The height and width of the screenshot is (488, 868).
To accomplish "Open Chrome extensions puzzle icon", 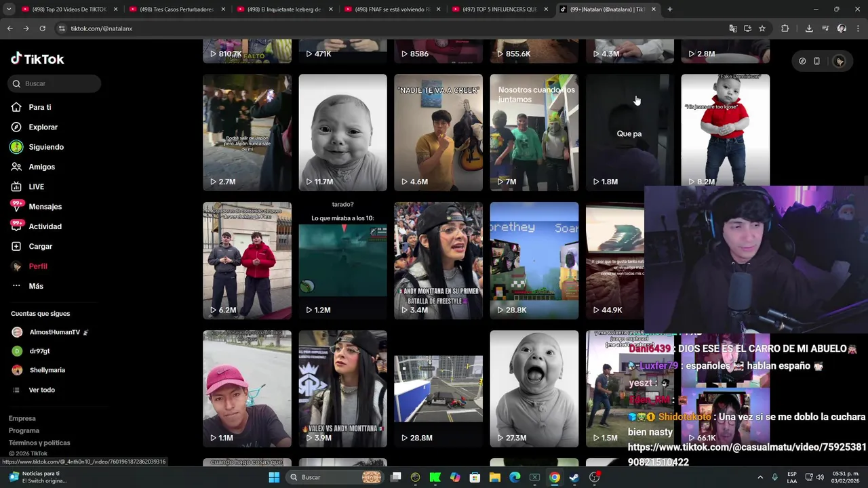I will tap(785, 28).
